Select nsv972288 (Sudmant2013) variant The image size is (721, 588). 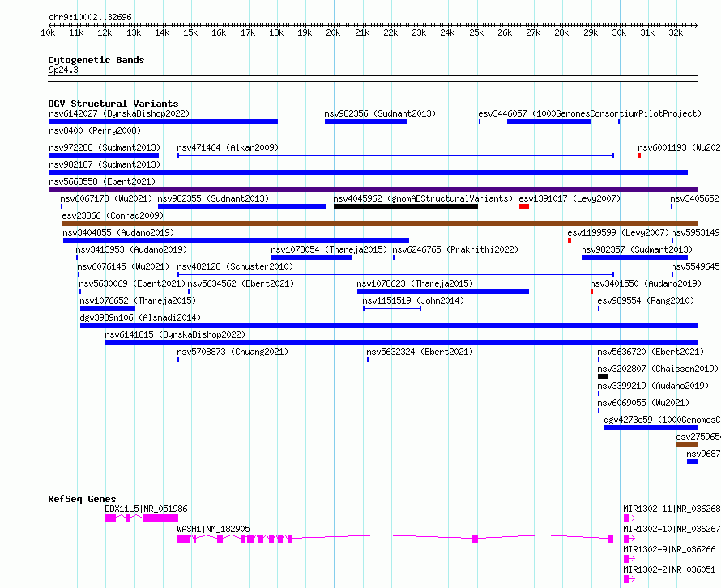104,156
